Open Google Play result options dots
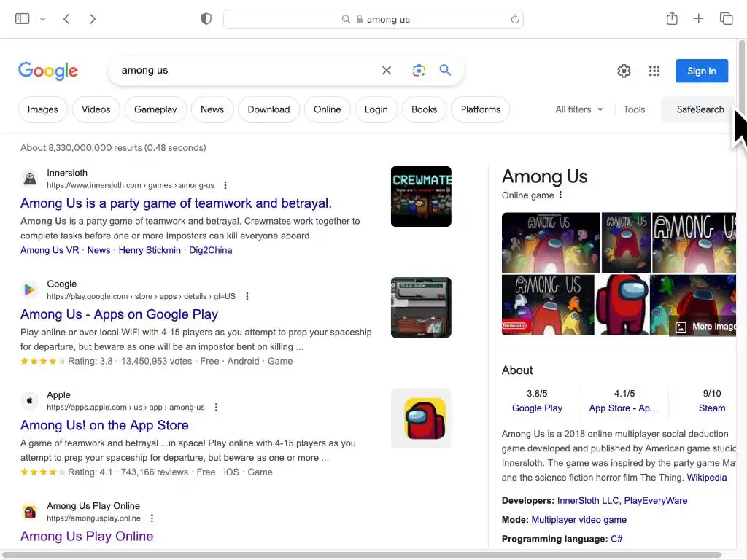Viewport: 747px width, 560px height. pos(247,296)
